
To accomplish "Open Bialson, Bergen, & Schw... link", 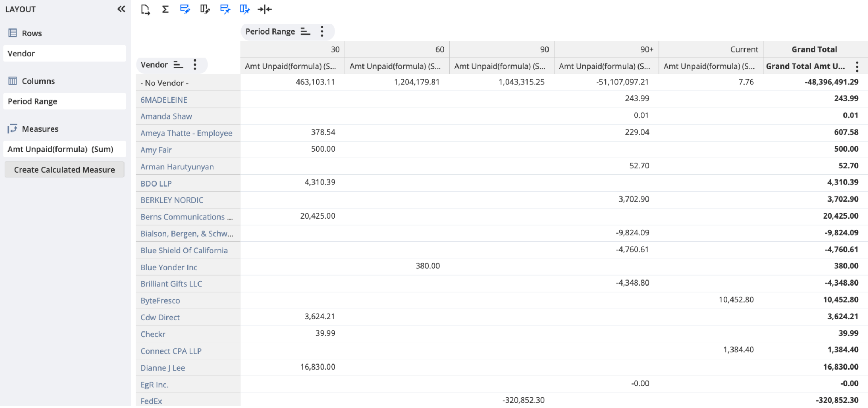I will tap(186, 234).
